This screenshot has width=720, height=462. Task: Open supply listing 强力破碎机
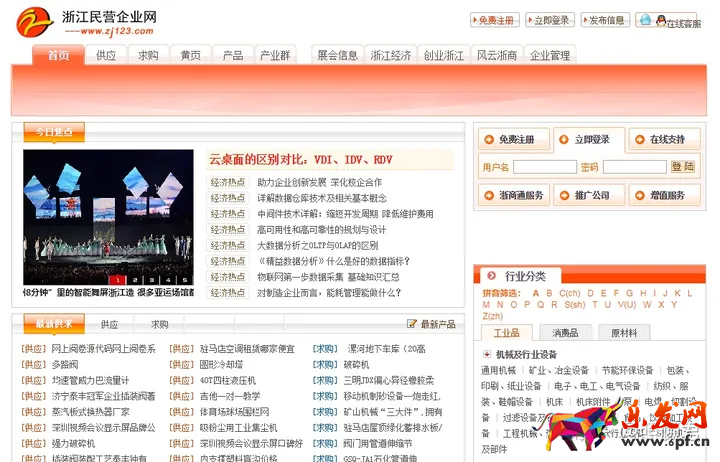pos(73,444)
